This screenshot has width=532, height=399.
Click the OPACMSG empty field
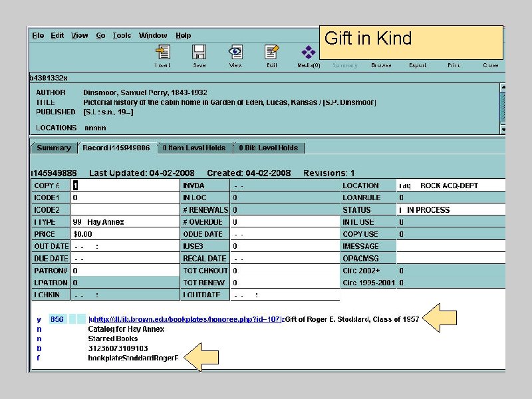pyautogui.click(x=451, y=259)
